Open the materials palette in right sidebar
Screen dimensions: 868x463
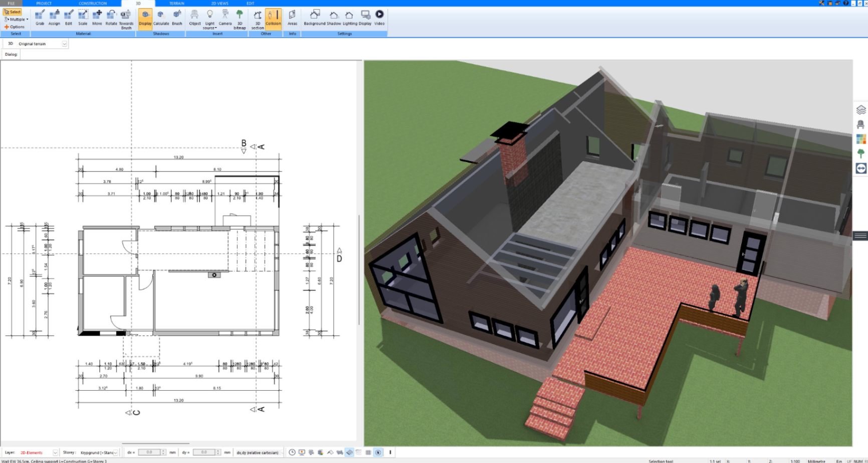click(x=861, y=139)
